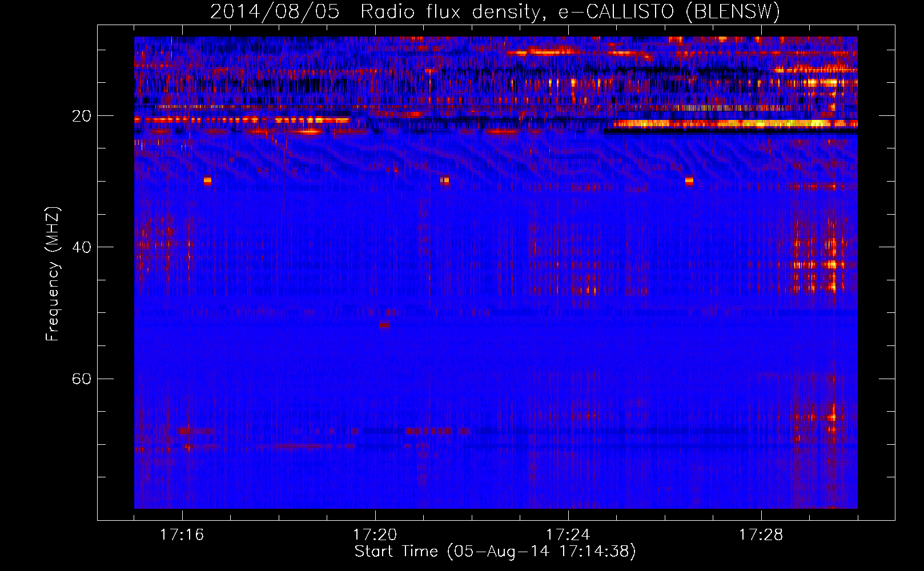Image resolution: width=924 pixels, height=571 pixels.
Task: Click the 40 MHz frequency tick label
Action: pos(81,247)
